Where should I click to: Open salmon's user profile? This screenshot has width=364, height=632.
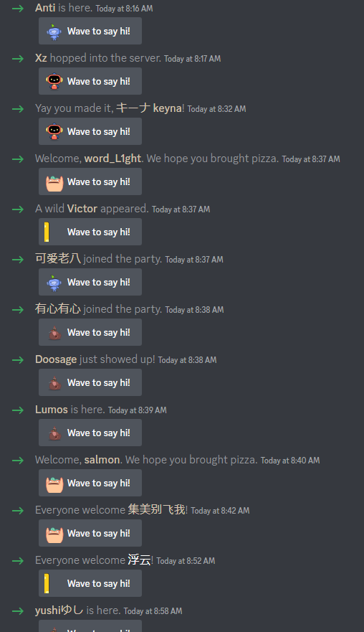point(102,460)
